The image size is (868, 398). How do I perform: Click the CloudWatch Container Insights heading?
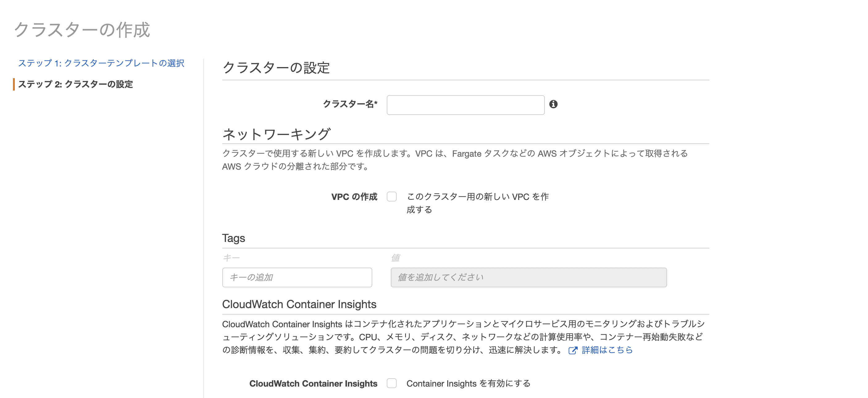[x=299, y=304]
